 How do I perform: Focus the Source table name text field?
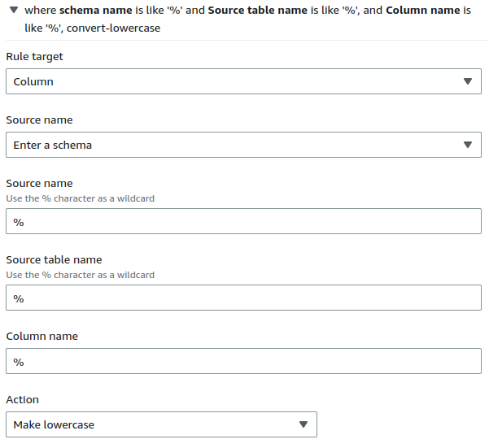tap(242, 298)
